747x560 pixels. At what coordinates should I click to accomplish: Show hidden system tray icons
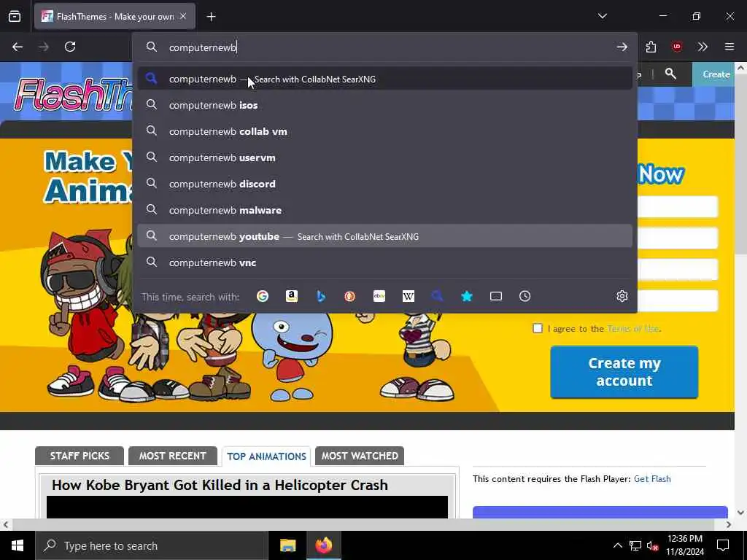click(x=617, y=545)
